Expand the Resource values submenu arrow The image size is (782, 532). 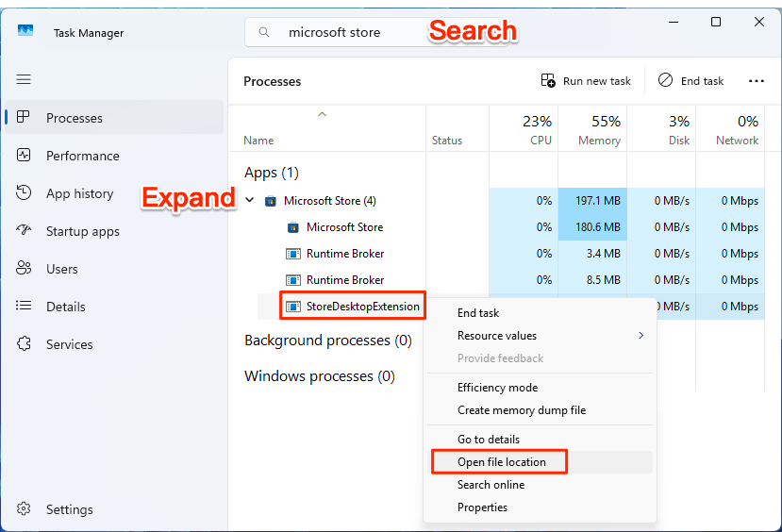coord(641,336)
